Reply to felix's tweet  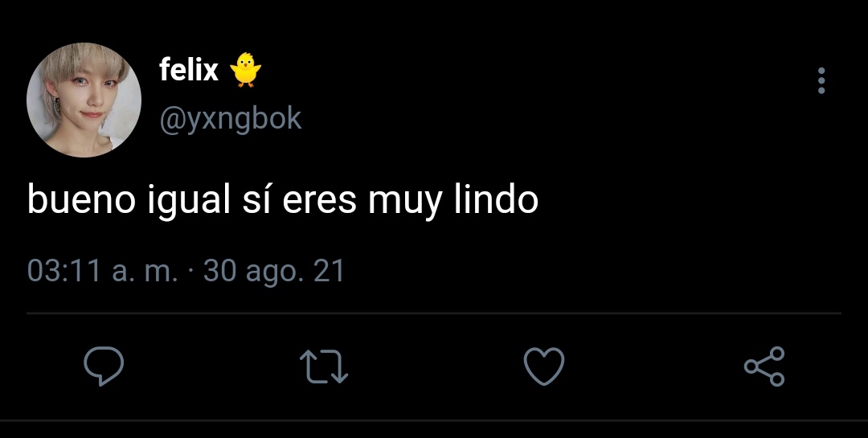[x=104, y=366]
